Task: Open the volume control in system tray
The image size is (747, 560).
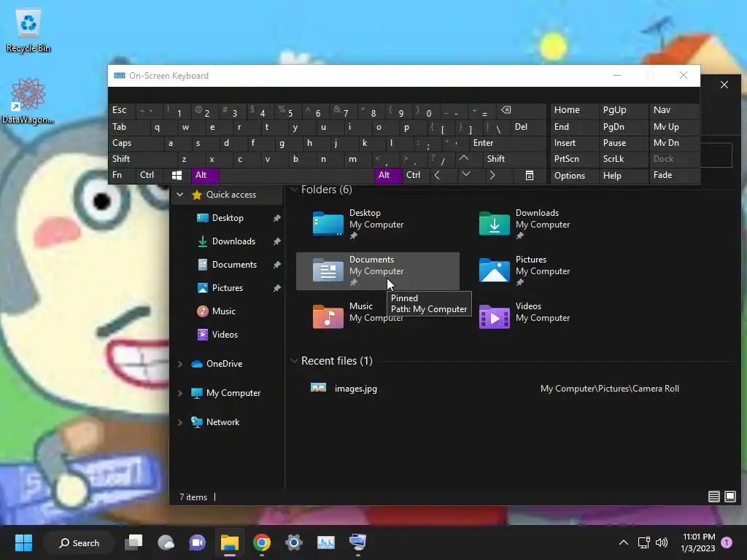Action: [661, 542]
